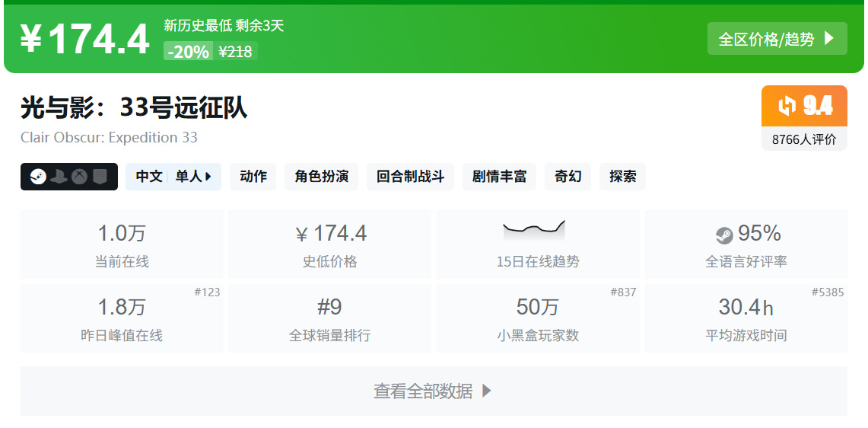Click the Xiaoheihe 9.4 score badge
The height and width of the screenshot is (428, 868).
pyautogui.click(x=804, y=106)
